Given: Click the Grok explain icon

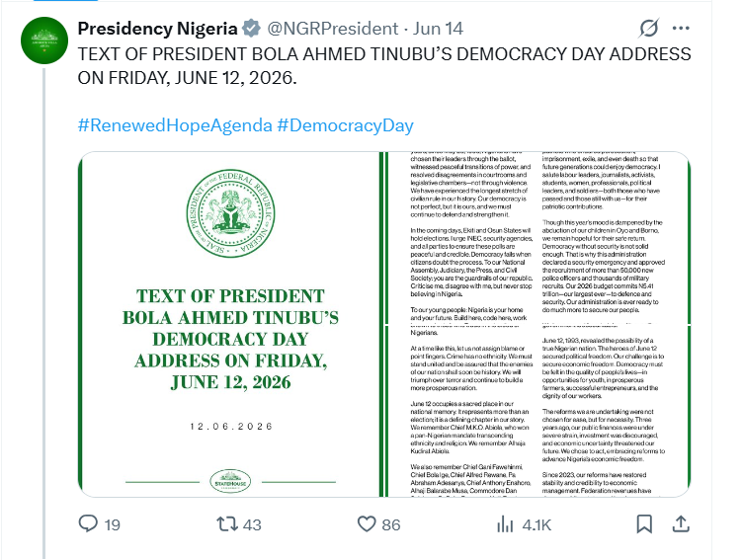Looking at the screenshot, I should [648, 29].
